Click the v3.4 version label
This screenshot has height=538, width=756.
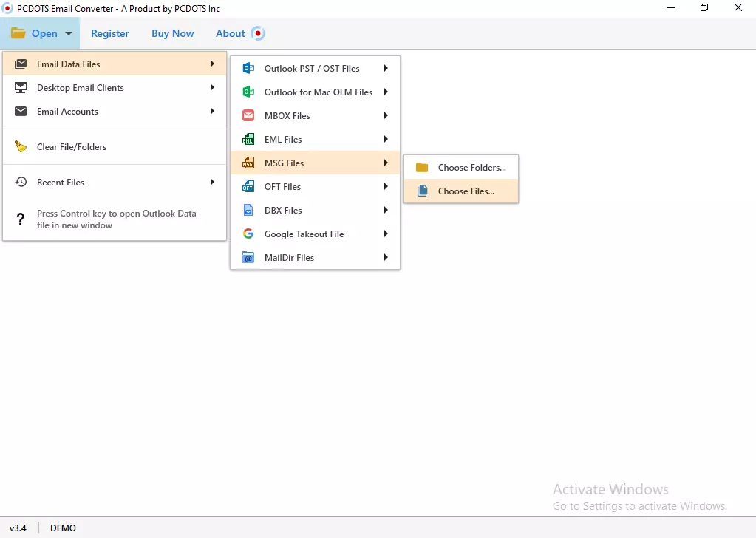(18, 528)
